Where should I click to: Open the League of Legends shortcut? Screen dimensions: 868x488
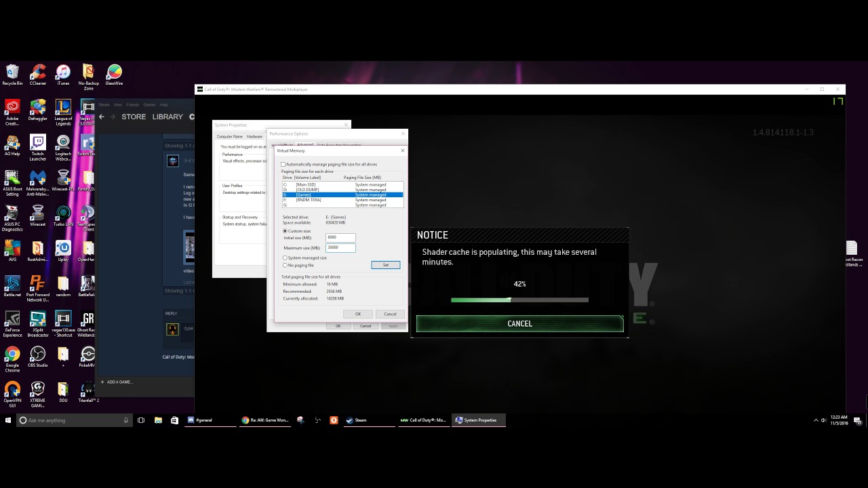pos(63,113)
